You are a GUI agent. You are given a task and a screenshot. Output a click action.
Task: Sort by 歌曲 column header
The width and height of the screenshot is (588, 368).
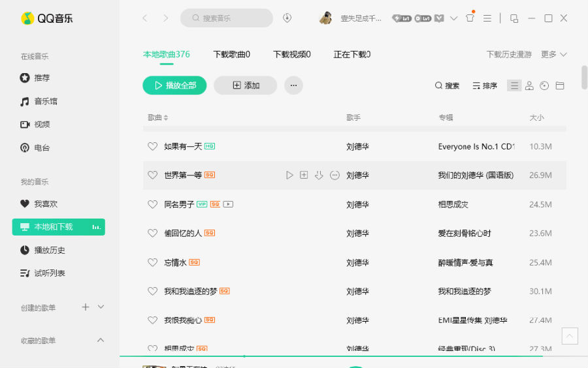tap(157, 117)
